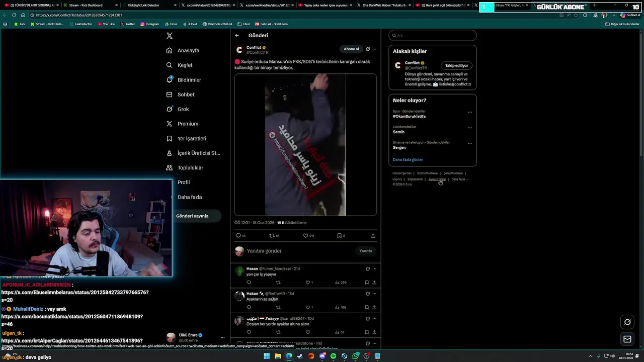Click Daha fazla göster link

408,159
